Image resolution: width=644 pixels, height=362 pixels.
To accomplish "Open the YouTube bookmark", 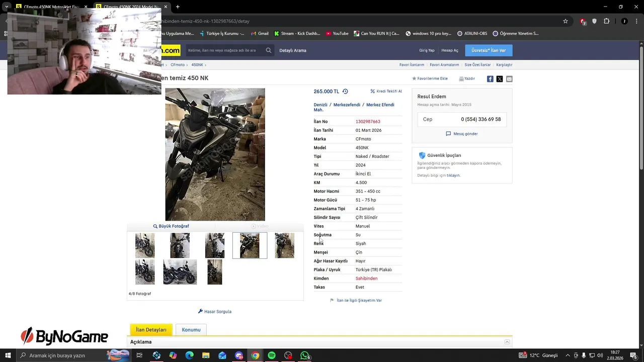I will 337,34.
